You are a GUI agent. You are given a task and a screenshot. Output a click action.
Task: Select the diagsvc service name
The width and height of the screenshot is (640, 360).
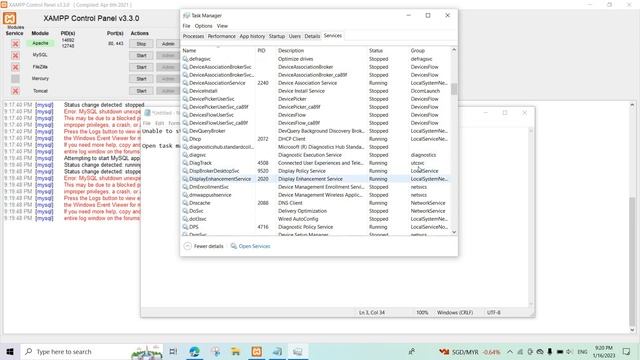(x=198, y=155)
